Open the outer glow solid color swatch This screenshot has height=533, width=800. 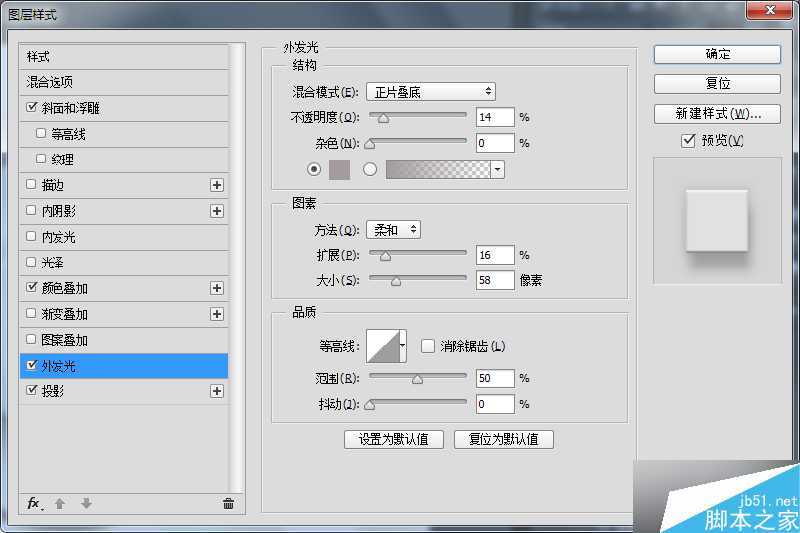(340, 169)
